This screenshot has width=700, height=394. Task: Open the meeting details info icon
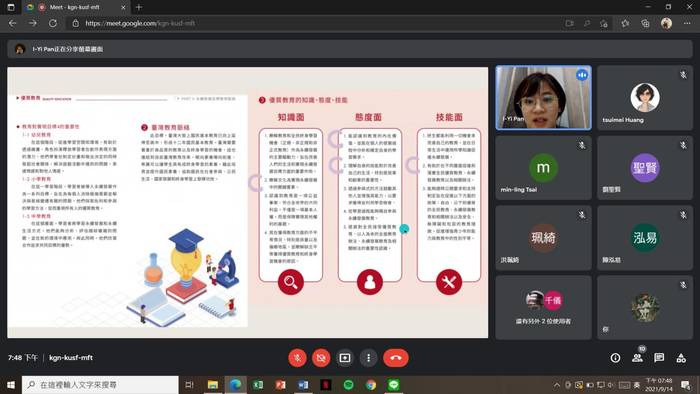(615, 358)
